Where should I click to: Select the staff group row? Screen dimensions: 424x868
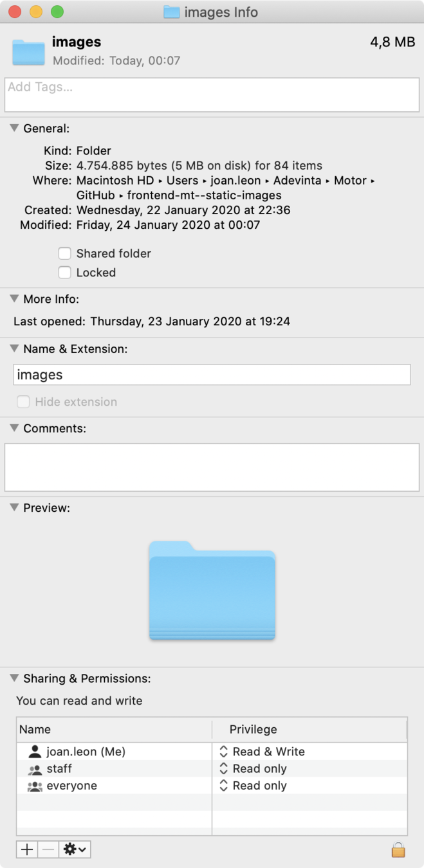tap(212, 768)
